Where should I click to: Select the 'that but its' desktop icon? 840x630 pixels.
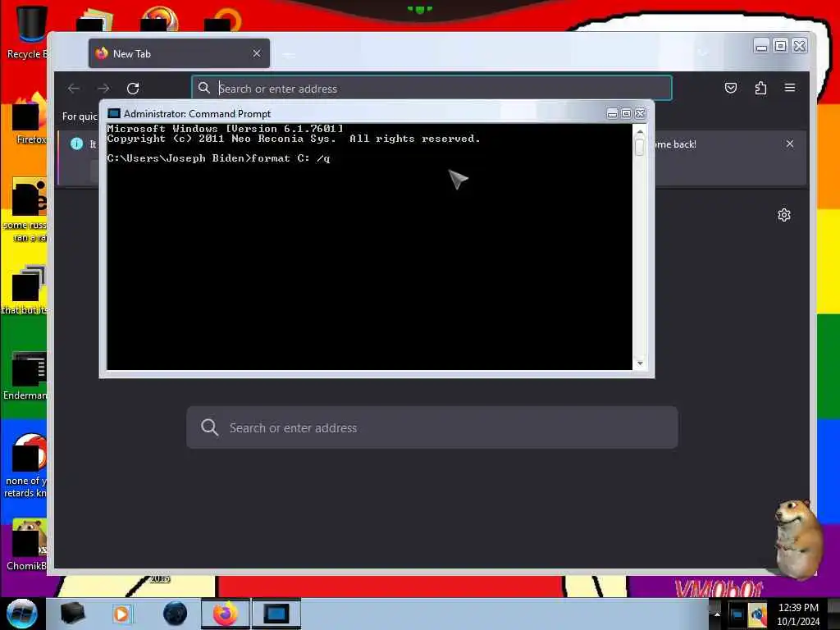25,290
